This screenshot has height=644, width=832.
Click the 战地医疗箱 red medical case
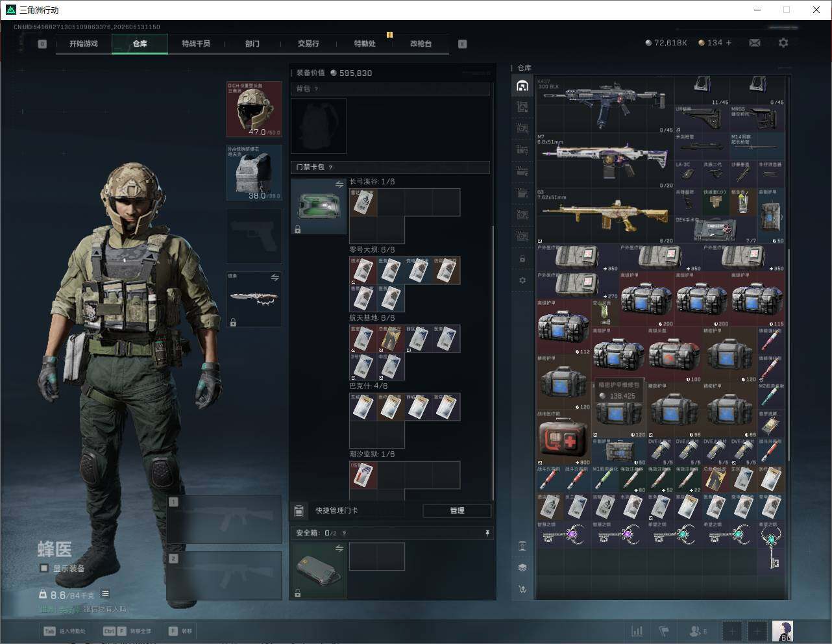coord(563,438)
